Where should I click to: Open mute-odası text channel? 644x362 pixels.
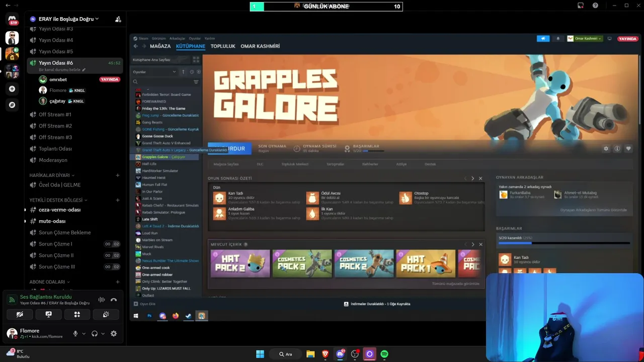pyautogui.click(x=74, y=221)
